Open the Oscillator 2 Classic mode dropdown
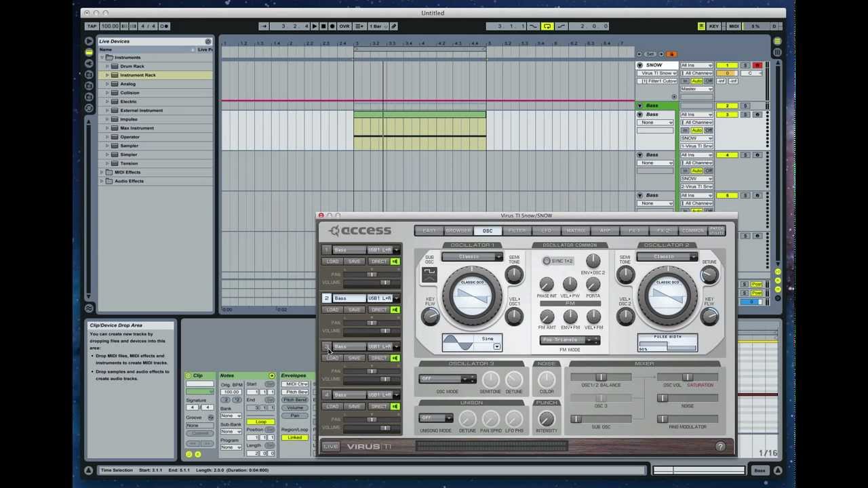The height and width of the screenshot is (488, 868). 667,257
